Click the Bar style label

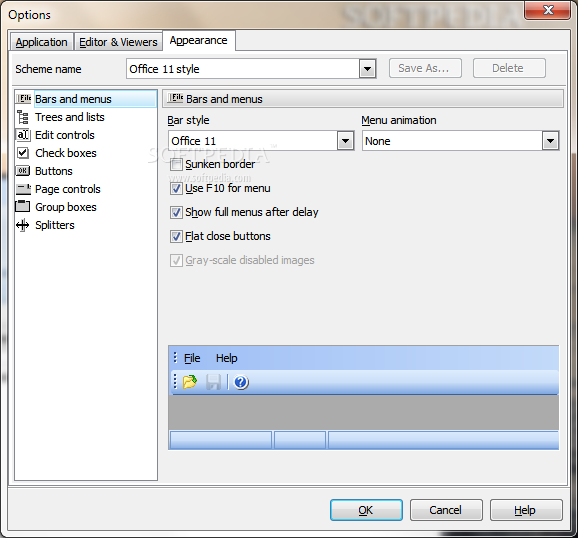click(x=188, y=121)
